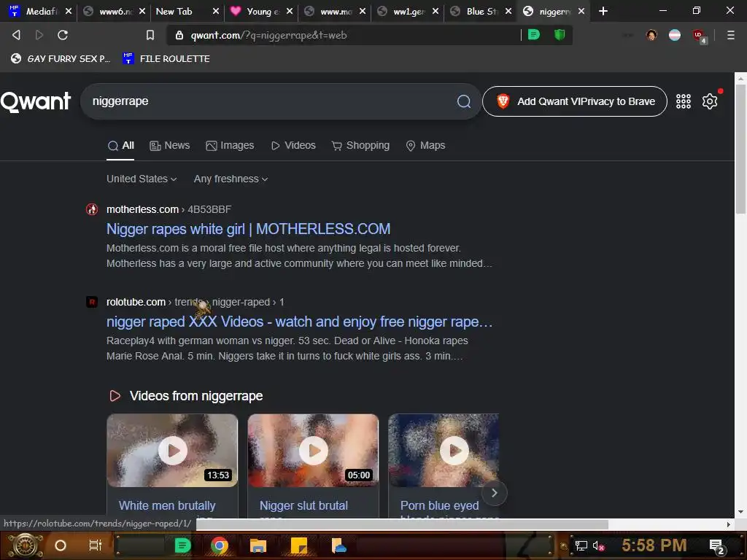Select the All search tab

(x=120, y=146)
